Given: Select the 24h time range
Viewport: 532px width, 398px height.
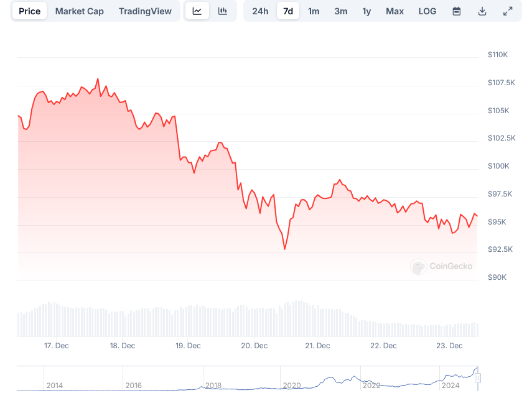Looking at the screenshot, I should pyautogui.click(x=260, y=11).
